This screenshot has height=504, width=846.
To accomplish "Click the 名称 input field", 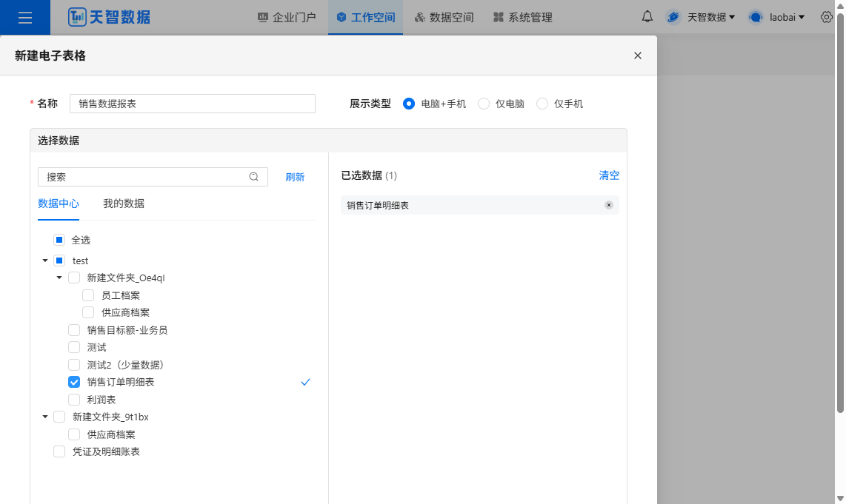I will click(x=193, y=104).
